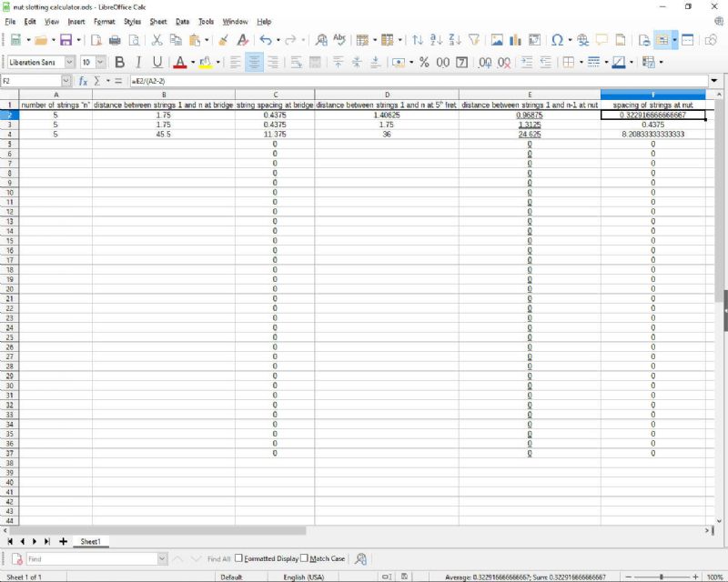
Task: Insert a chart using toolbar icon
Action: point(515,40)
